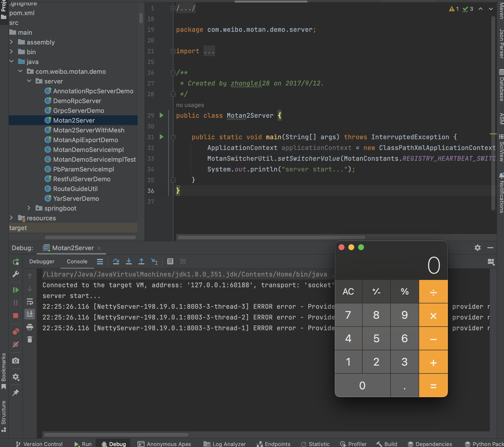Stop the debug session

click(x=16, y=315)
